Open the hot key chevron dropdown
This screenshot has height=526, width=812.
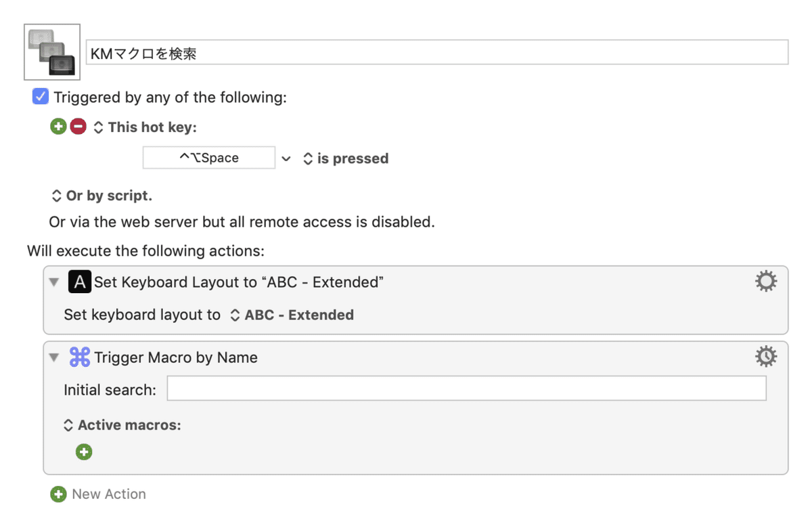click(x=286, y=158)
